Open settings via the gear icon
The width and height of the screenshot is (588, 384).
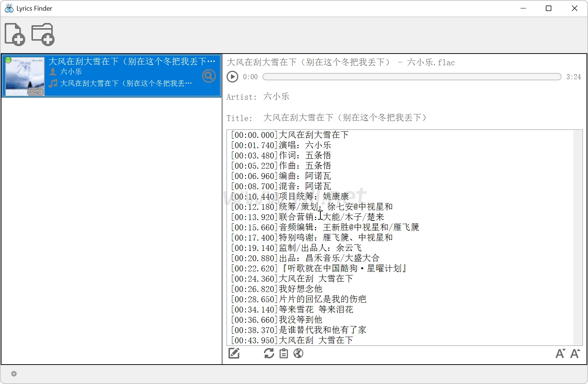tap(14, 374)
